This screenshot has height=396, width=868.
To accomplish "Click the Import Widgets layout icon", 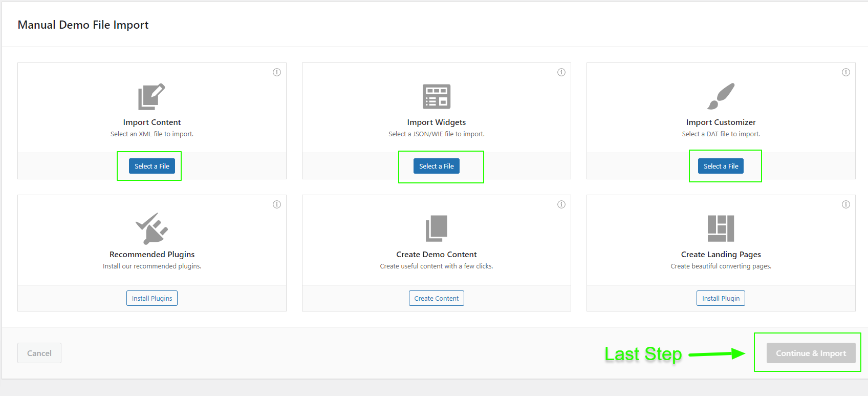I will (436, 96).
